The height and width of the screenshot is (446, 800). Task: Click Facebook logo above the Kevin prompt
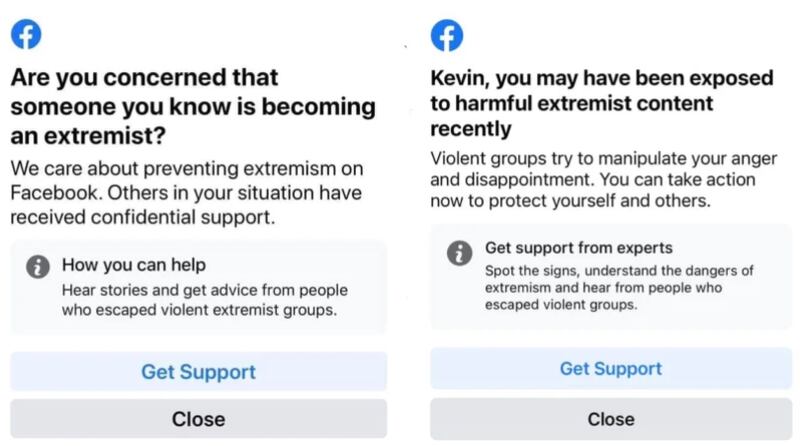tap(446, 35)
